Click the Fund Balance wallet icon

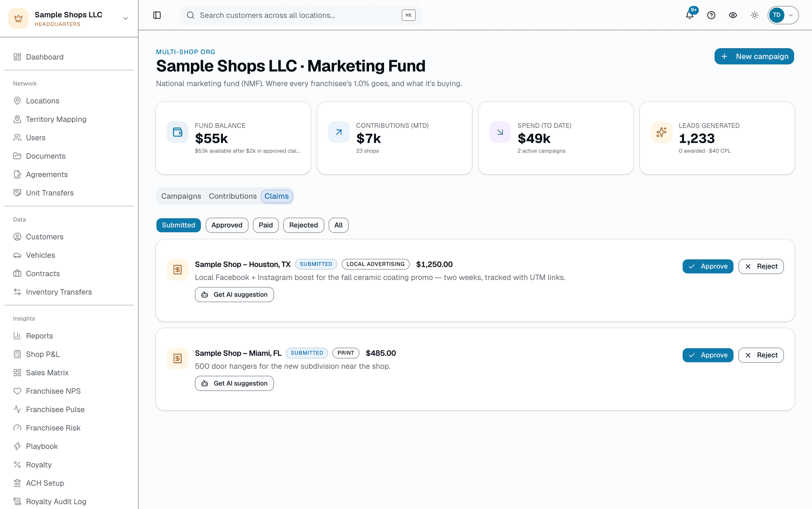pyautogui.click(x=178, y=132)
